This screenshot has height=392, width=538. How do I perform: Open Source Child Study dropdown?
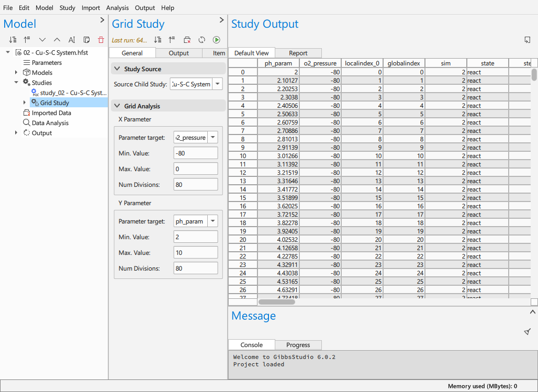click(x=218, y=84)
